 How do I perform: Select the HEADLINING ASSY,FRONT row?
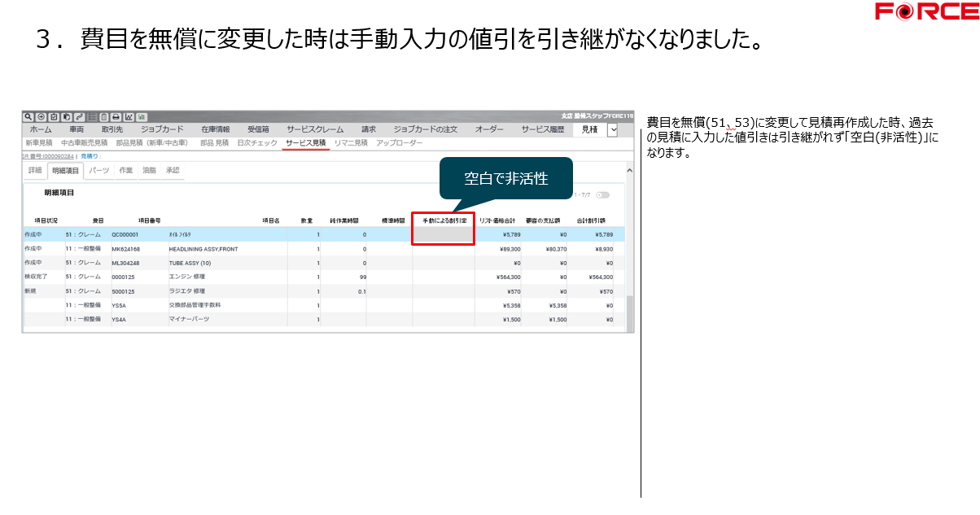coord(203,249)
